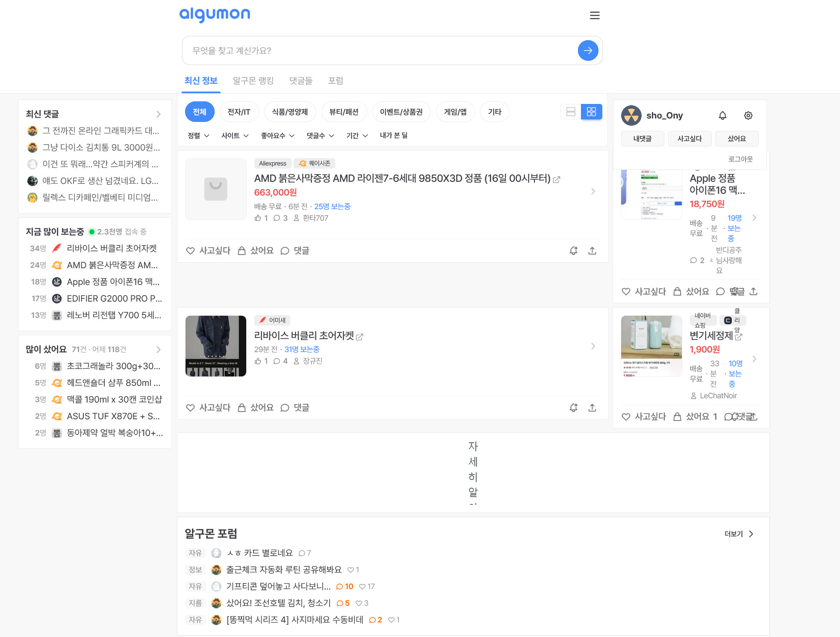Toggle the 내가 본 딜 filter
Screen dimensions: 840x637
393,136
